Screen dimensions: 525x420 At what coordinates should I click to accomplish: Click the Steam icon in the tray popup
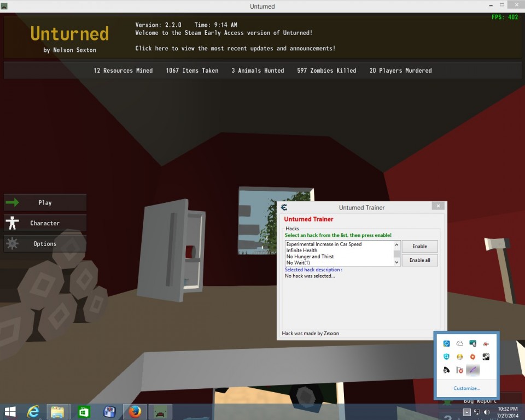(x=486, y=357)
